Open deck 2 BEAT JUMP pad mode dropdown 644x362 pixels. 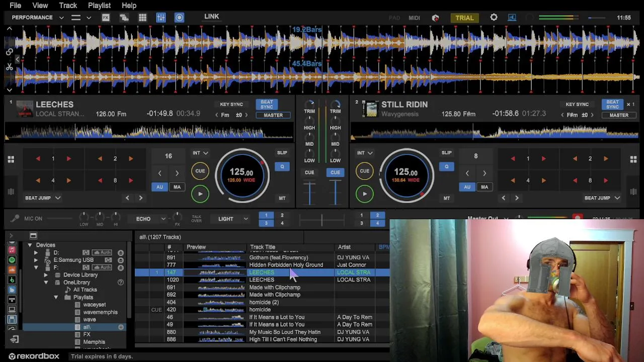[x=602, y=198]
